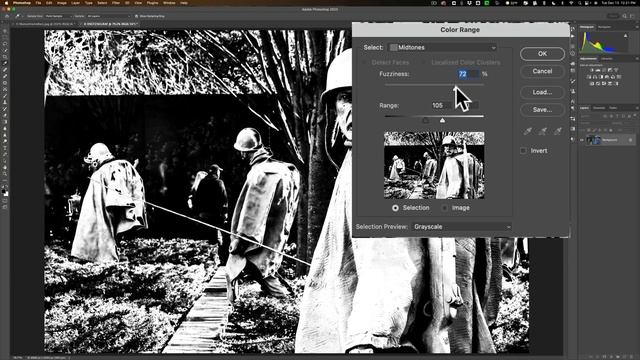Add a Threshold adjustment
640x360 pixels.
[x=604, y=84]
